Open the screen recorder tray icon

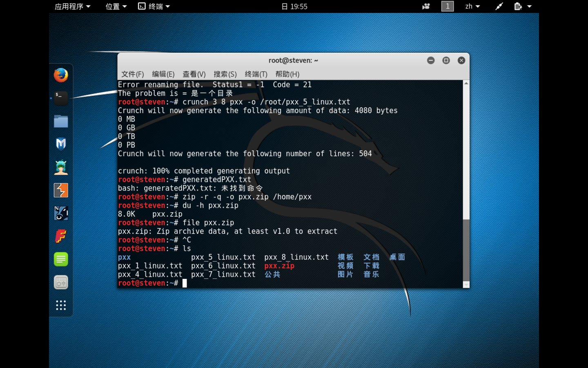426,6
